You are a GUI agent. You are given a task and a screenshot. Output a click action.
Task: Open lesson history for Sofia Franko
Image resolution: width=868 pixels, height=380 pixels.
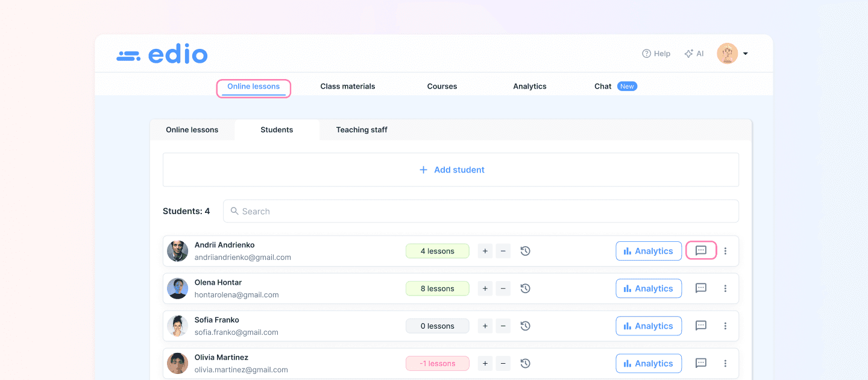(x=525, y=326)
